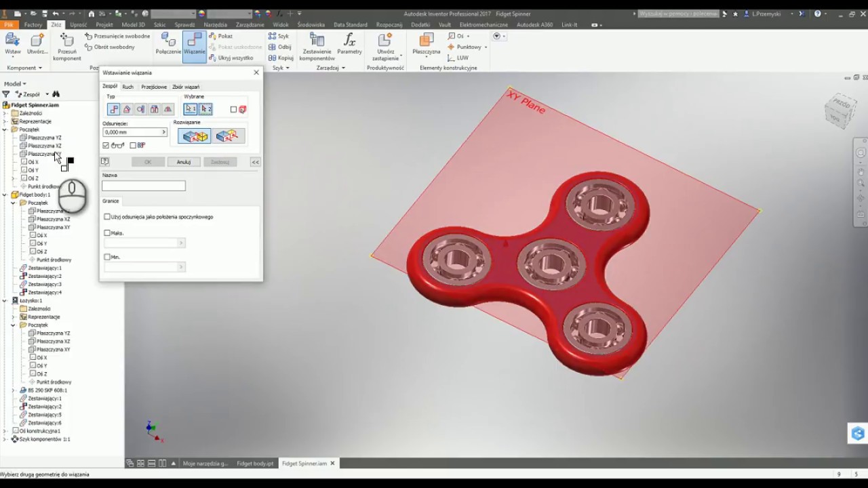Open Zestawienie komponentów bill of materials

(317, 47)
